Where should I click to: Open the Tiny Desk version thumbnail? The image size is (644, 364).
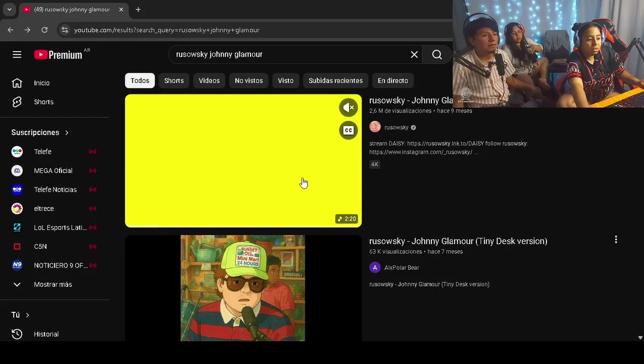pos(243,288)
